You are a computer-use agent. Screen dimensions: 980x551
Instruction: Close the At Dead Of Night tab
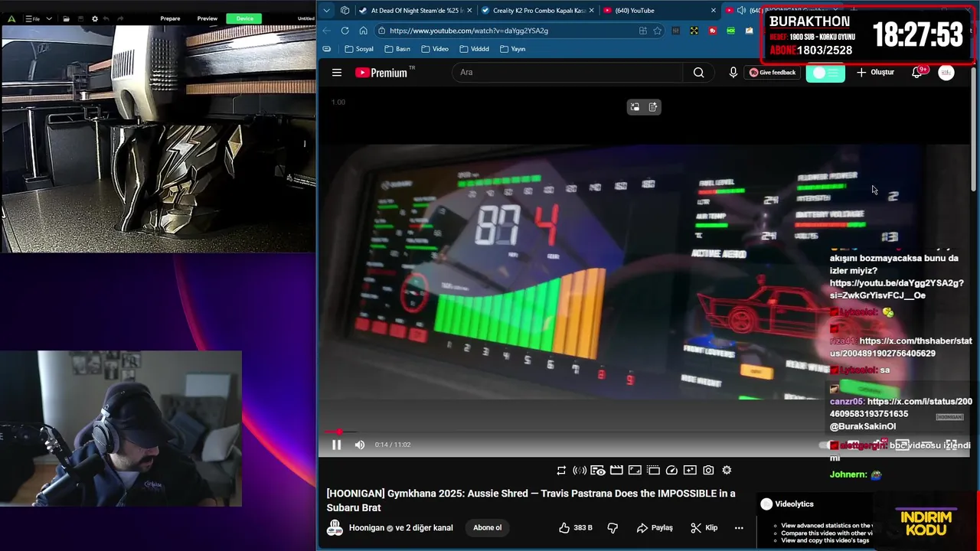coord(469,11)
